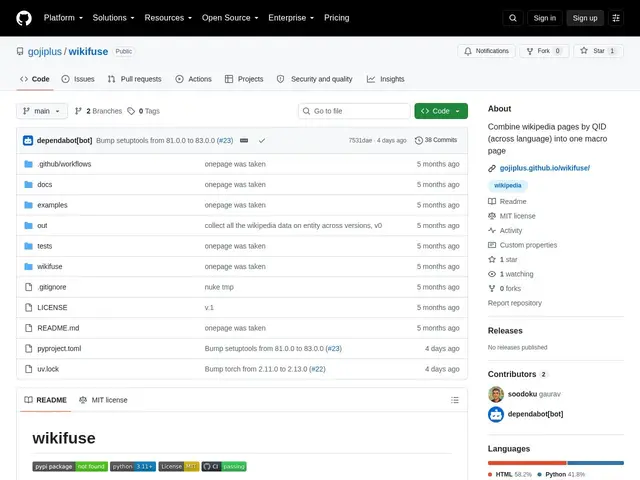Click the wikipedia topic tag
The image size is (640, 480).
tap(508, 185)
